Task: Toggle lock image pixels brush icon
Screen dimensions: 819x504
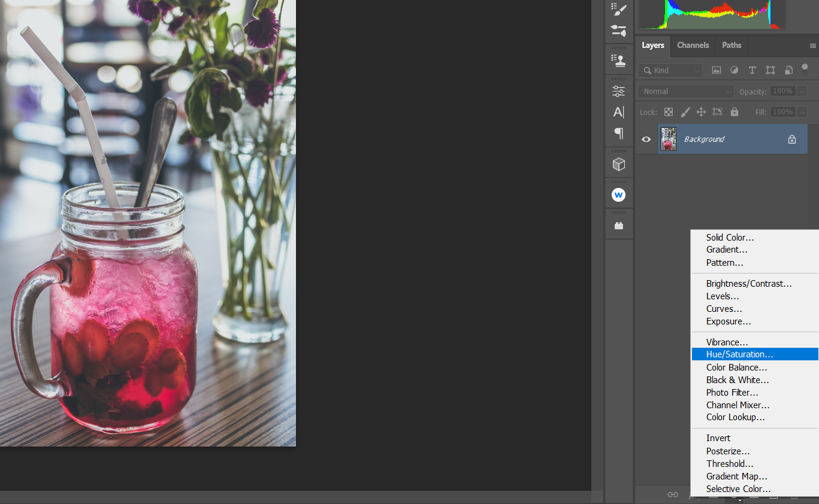Action: 685,112
